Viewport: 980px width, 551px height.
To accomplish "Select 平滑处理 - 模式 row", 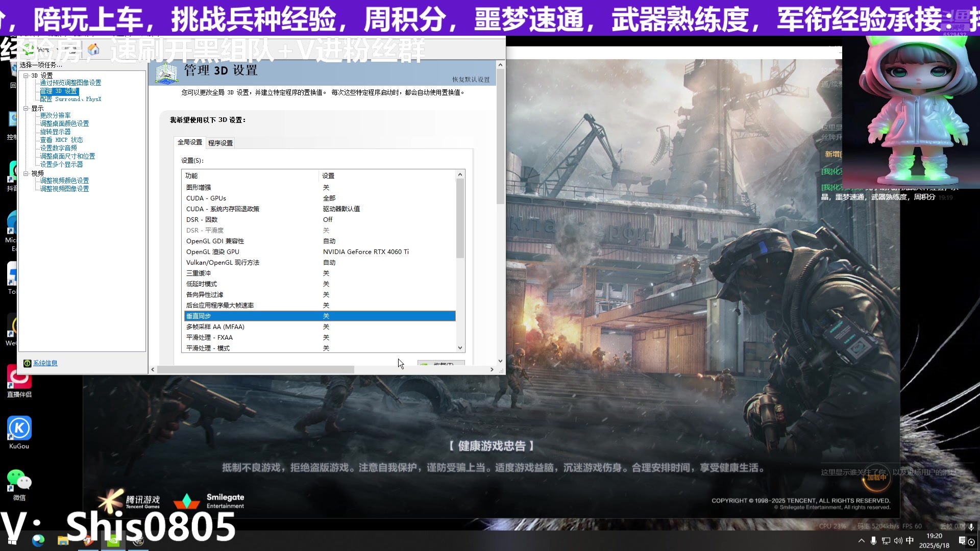I will coord(320,348).
